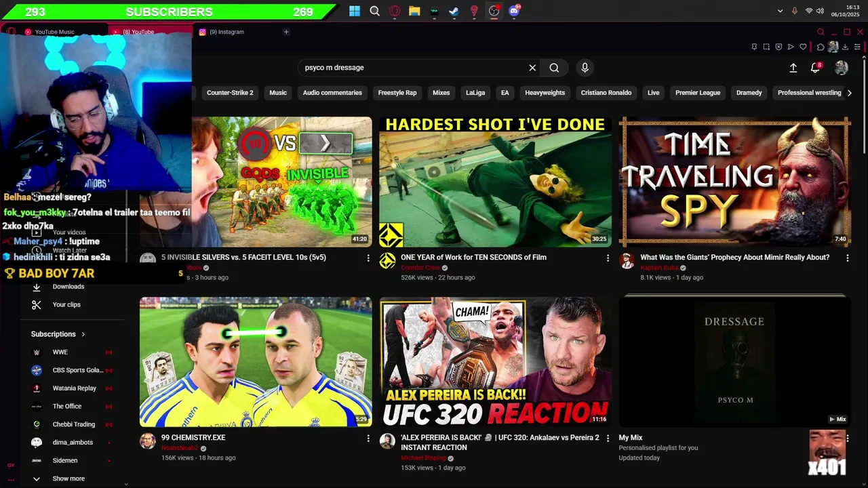Open the OBS Studio taskbar icon
This screenshot has width=868, height=488.
[x=494, y=11]
